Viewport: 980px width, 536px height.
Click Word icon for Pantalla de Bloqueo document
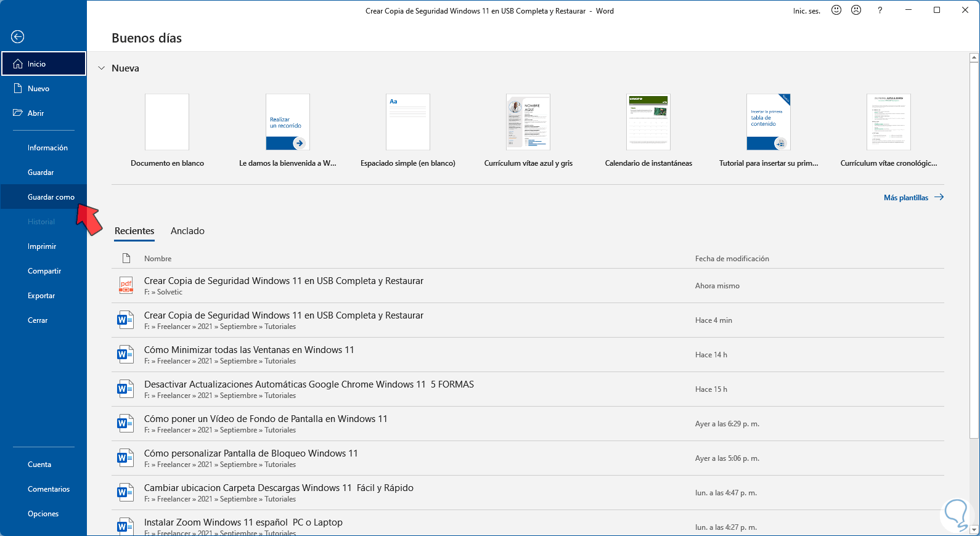coord(126,458)
